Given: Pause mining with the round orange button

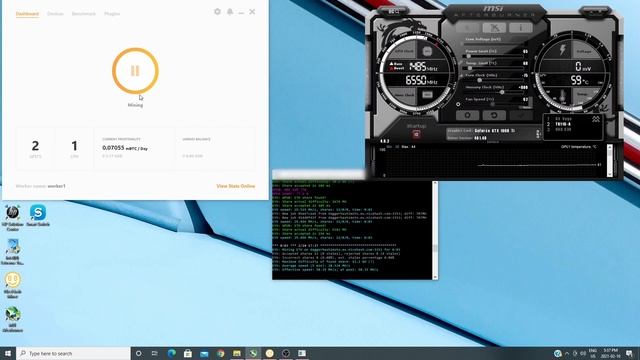Looking at the screenshot, I should (x=135, y=71).
